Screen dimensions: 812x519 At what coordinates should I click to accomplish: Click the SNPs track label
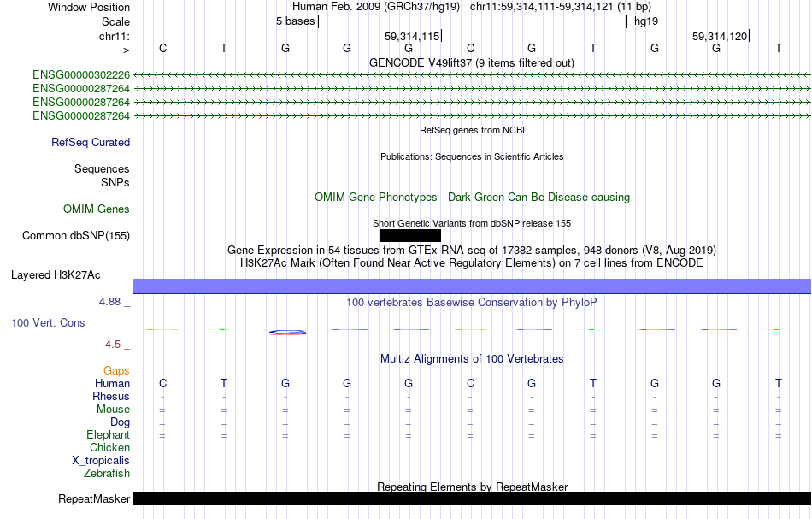[x=115, y=182]
